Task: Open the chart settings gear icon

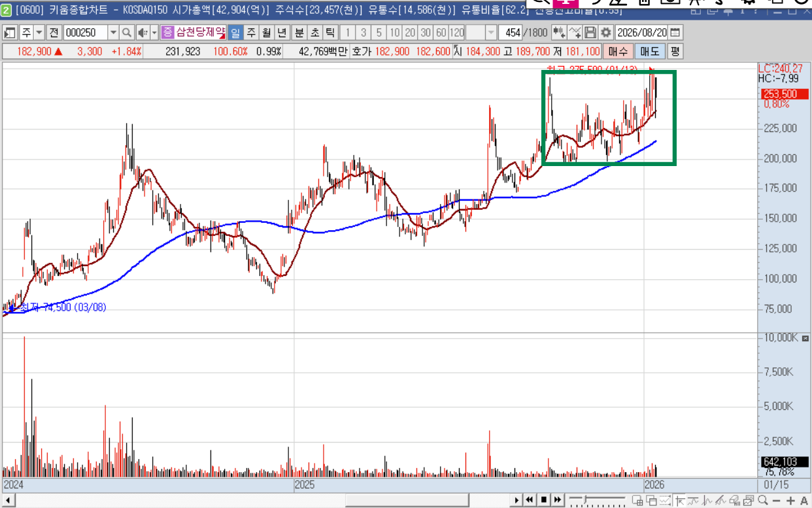Action: pyautogui.click(x=606, y=33)
